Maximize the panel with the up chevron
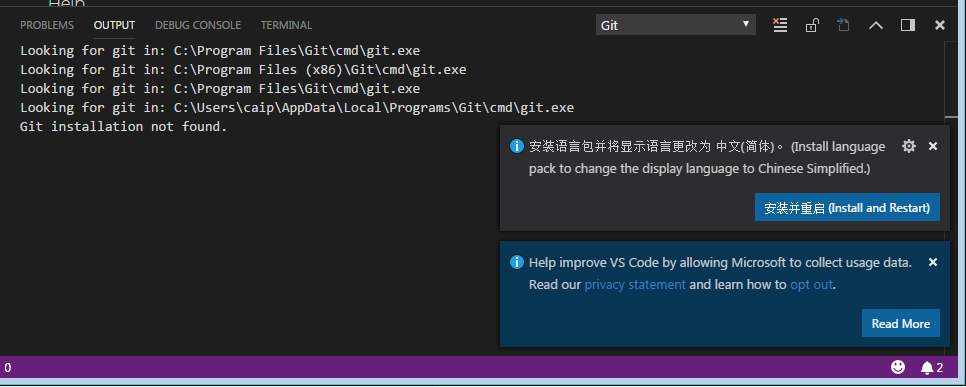Viewport: 966px width, 387px height. click(875, 25)
